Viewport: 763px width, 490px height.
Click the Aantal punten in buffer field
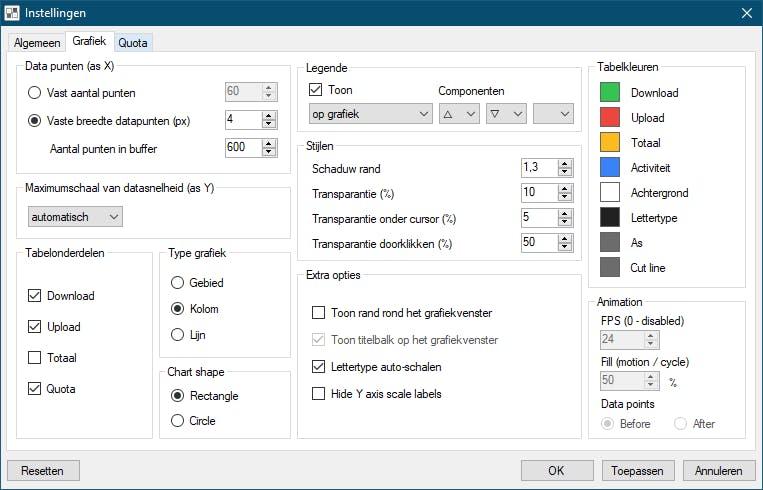click(242, 148)
